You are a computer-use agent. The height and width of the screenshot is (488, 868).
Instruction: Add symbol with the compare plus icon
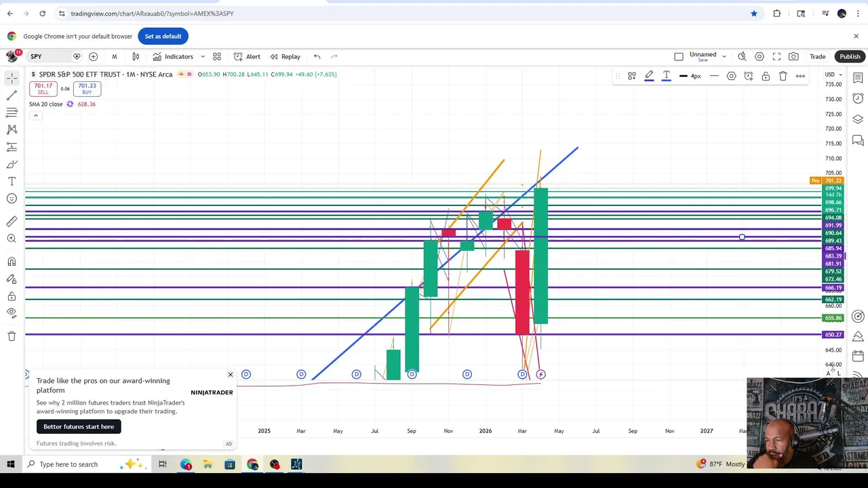[93, 56]
